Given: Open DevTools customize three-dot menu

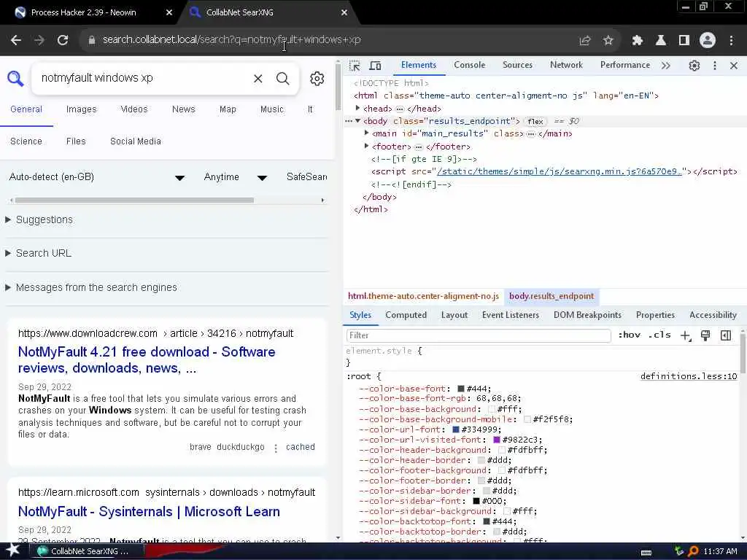Looking at the screenshot, I should [715, 65].
